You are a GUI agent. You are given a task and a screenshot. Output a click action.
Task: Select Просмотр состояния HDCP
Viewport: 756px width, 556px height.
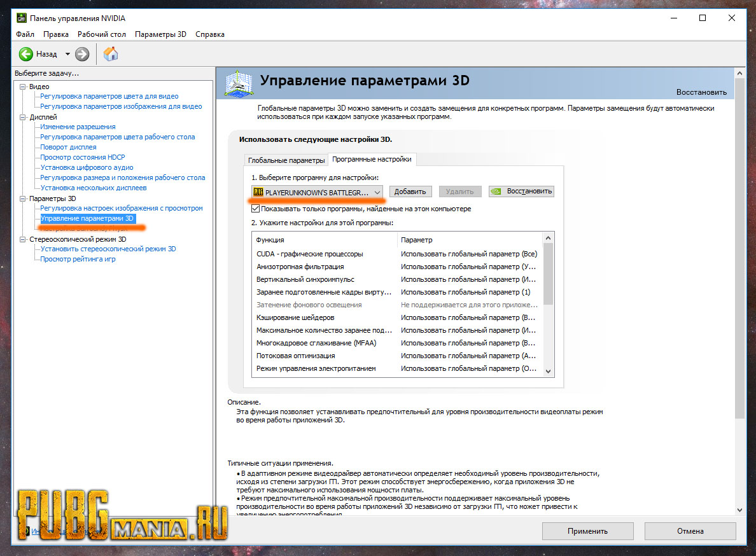tap(83, 157)
